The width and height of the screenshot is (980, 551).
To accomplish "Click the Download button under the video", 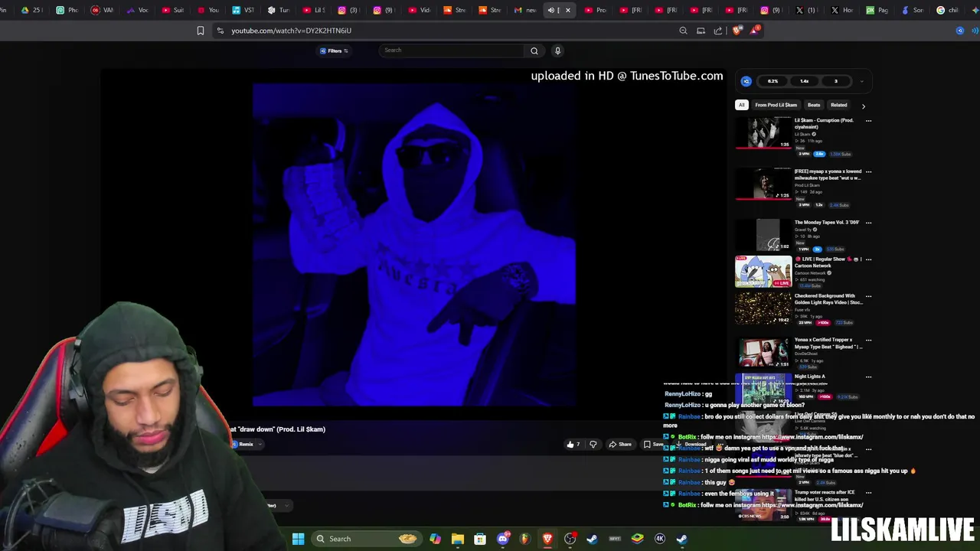I will tap(691, 444).
